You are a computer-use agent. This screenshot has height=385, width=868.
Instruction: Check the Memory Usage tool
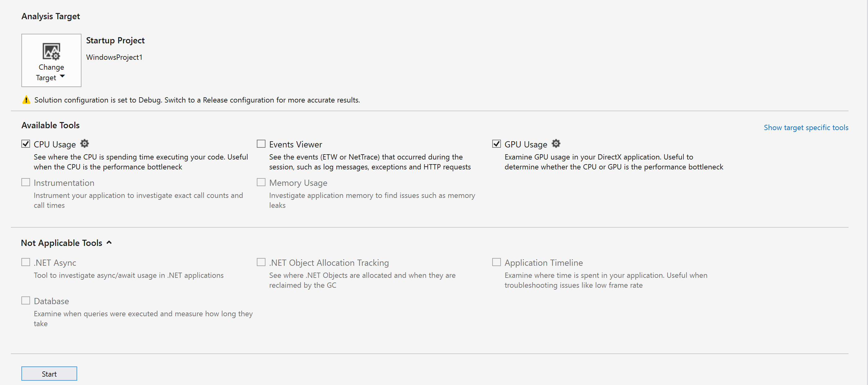click(261, 182)
